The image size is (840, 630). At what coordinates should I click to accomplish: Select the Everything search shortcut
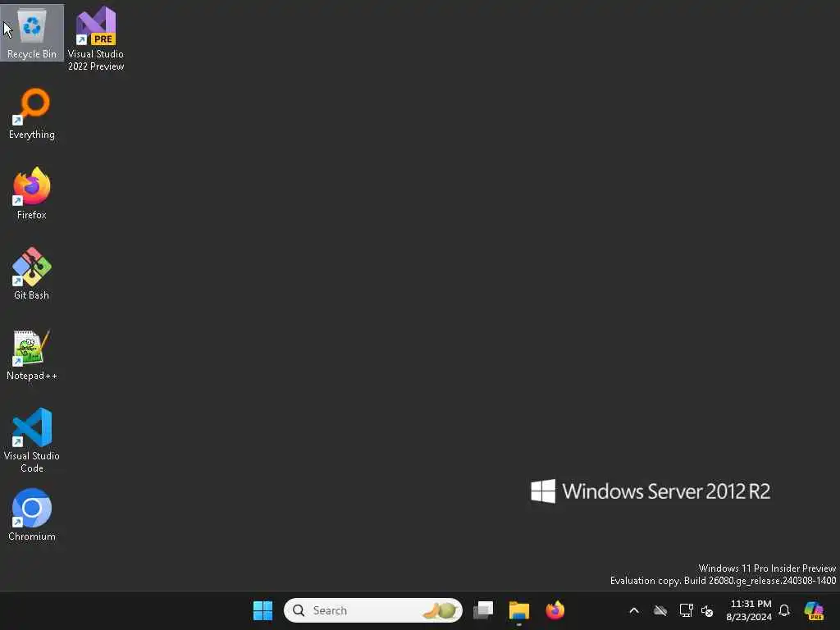(x=32, y=114)
